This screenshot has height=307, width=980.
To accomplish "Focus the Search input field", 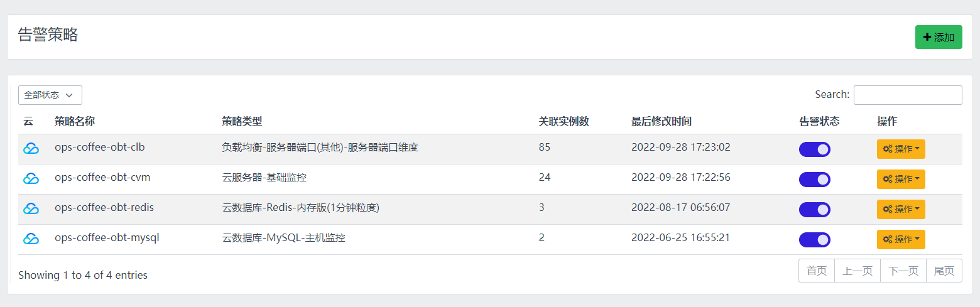I will click(x=908, y=95).
